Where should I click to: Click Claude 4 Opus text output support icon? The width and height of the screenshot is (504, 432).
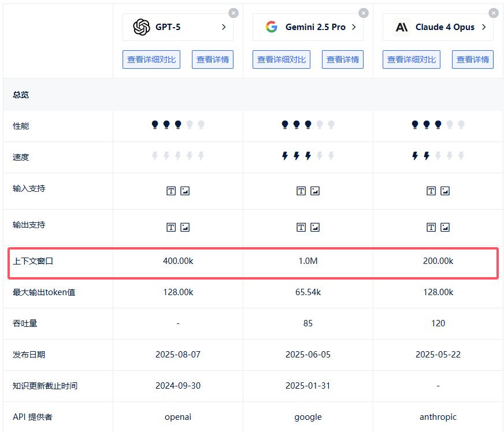pyautogui.click(x=431, y=228)
